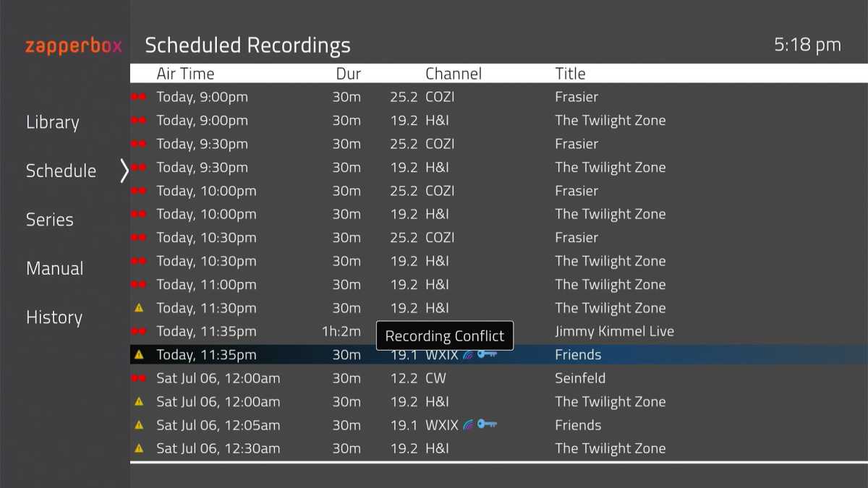
Task: Click record icon on Seinfeld row
Action: pyautogui.click(x=139, y=378)
